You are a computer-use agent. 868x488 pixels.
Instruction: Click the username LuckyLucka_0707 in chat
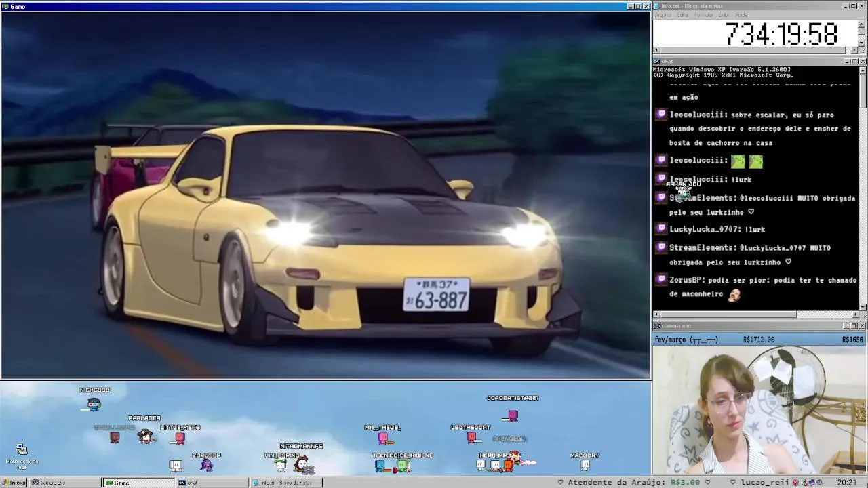click(704, 230)
